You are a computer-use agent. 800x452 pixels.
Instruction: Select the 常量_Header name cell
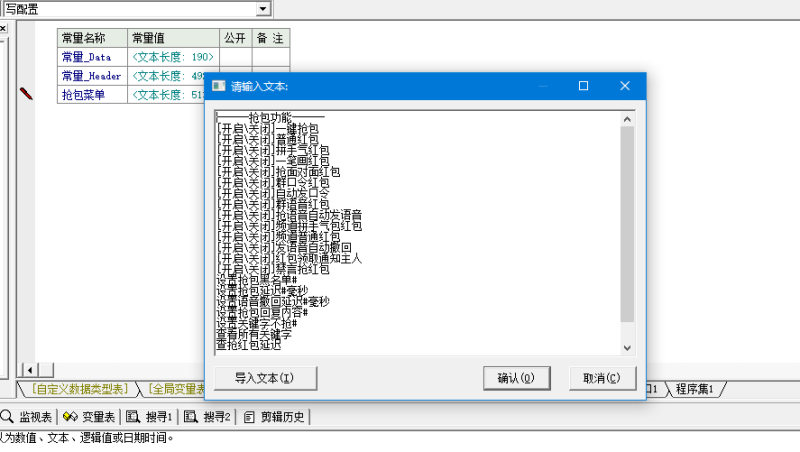pyautogui.click(x=92, y=76)
